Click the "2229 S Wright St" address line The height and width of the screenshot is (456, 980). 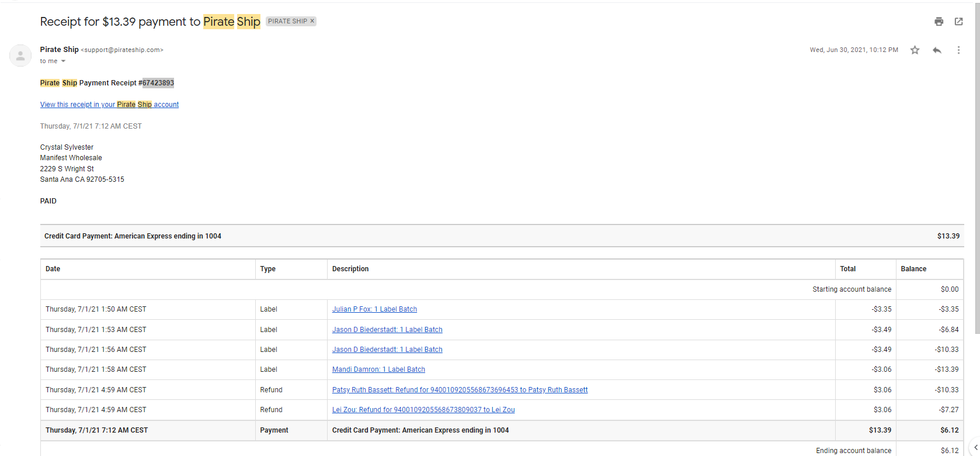pos(67,169)
